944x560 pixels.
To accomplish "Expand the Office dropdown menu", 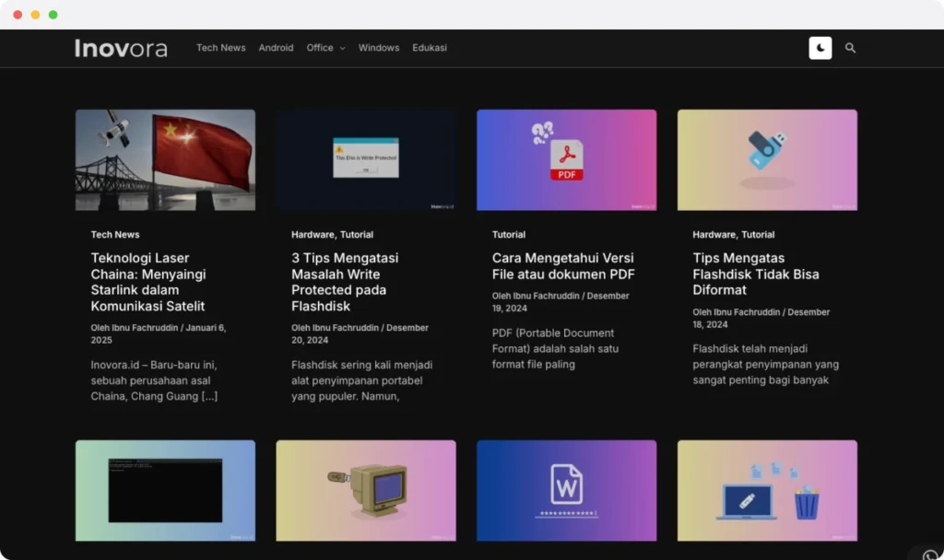I will tap(325, 48).
